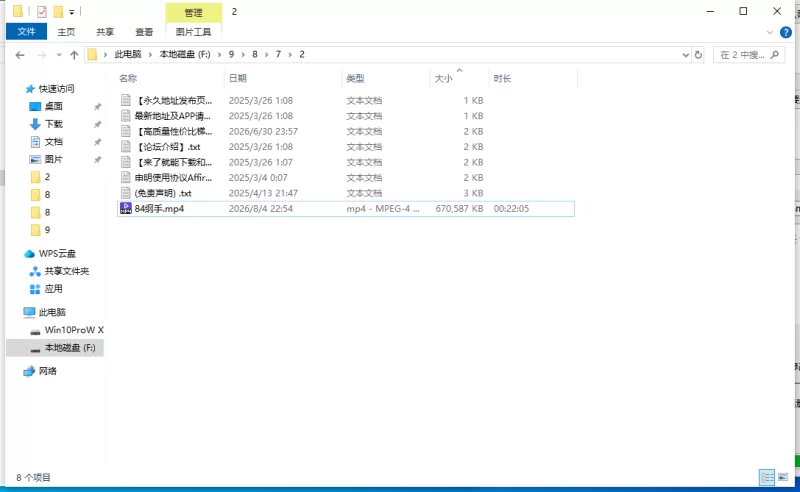800x492 pixels.
Task: Select the 管理 contextual tab
Action: (x=193, y=12)
